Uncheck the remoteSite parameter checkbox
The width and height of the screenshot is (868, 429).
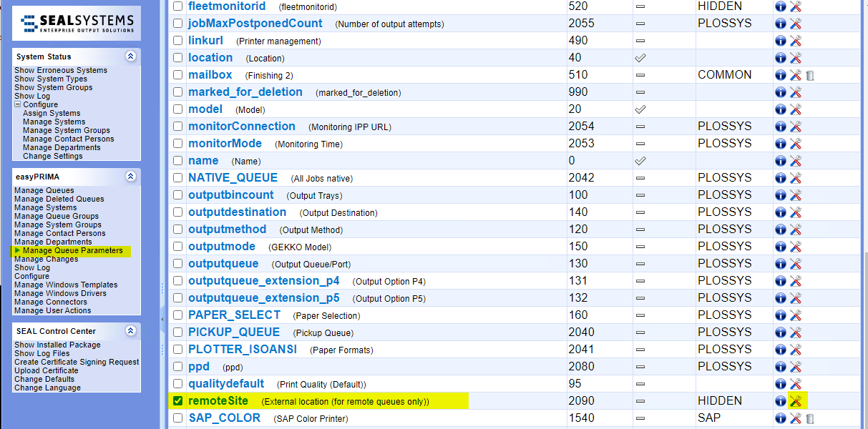tap(177, 400)
